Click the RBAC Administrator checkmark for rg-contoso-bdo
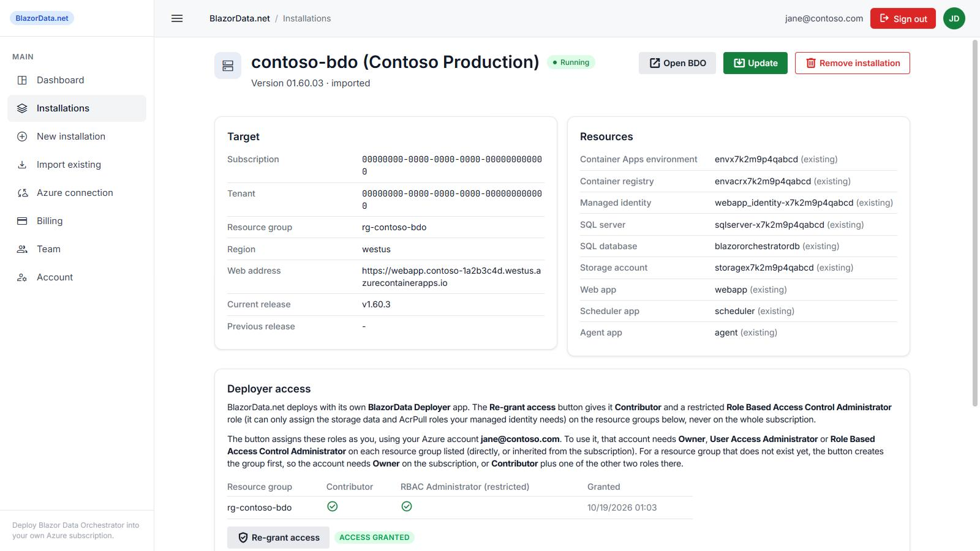The image size is (980, 551). [406, 506]
